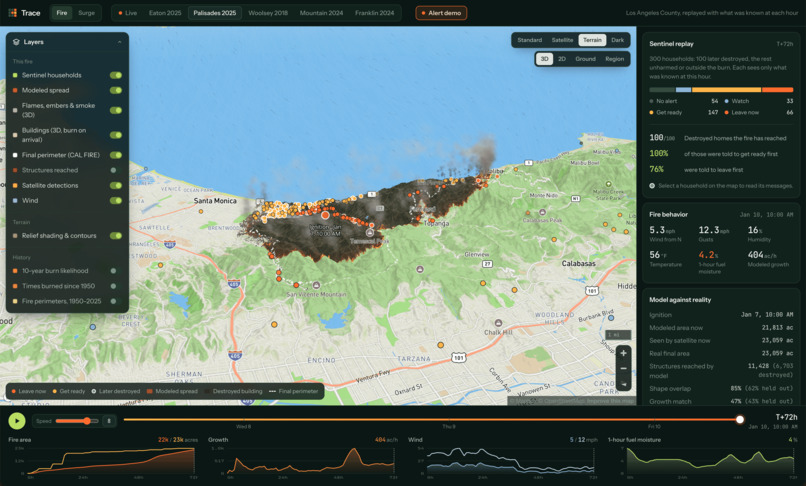
Task: Click the Thu 9 mark on timeline
Action: coord(449,427)
